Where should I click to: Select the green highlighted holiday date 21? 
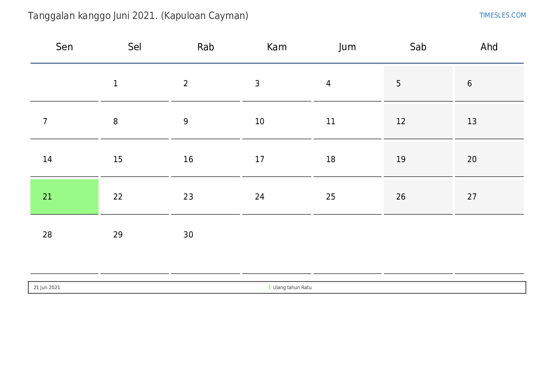64,197
